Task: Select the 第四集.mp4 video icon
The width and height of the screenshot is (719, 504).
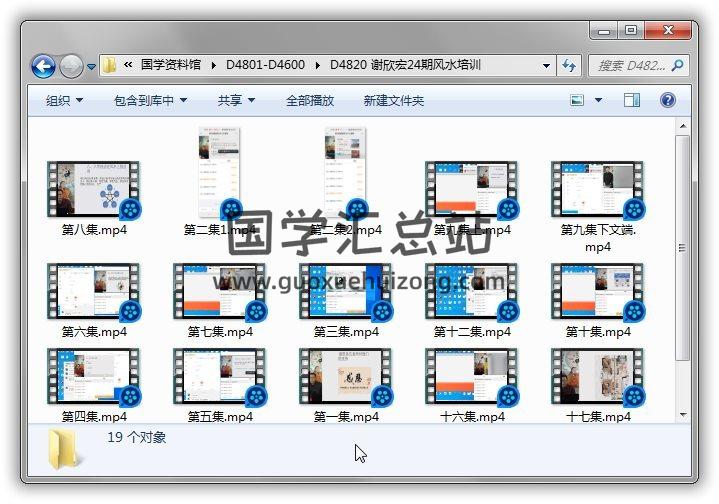Action: point(94,377)
